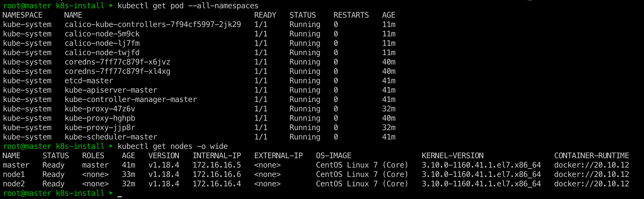The image size is (644, 199).
Task: Click the CONTAINER-RUNTIME column header
Action: (x=591, y=156)
